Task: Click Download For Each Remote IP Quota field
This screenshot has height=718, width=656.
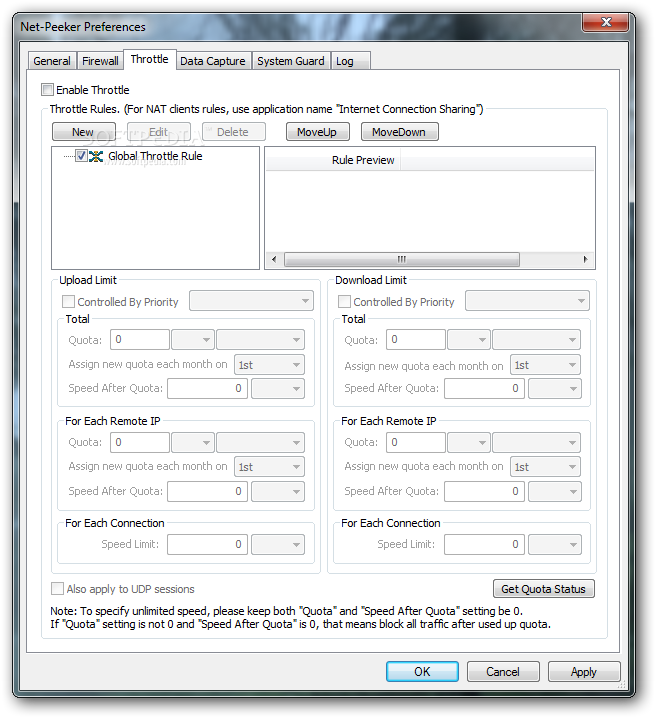Action: pyautogui.click(x=416, y=442)
